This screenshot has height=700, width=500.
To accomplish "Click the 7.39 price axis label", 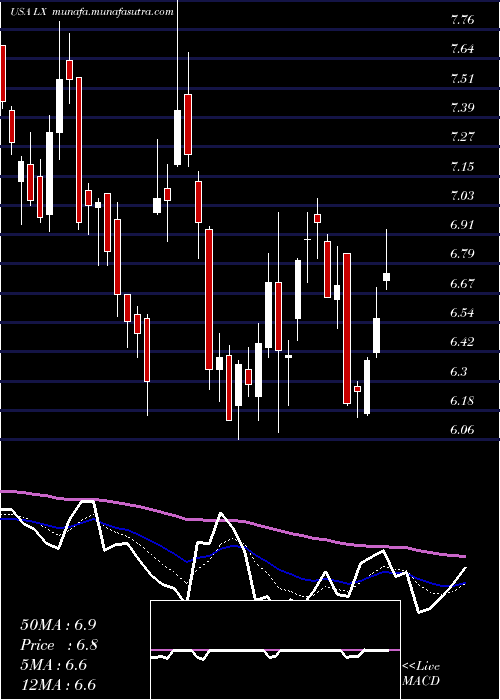I will 462,108.
